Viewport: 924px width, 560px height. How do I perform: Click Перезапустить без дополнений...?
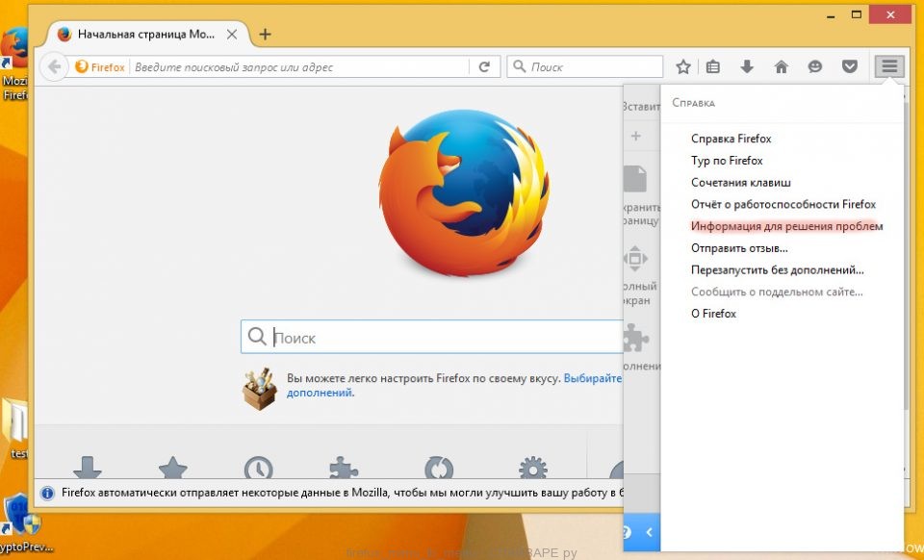[x=778, y=269]
